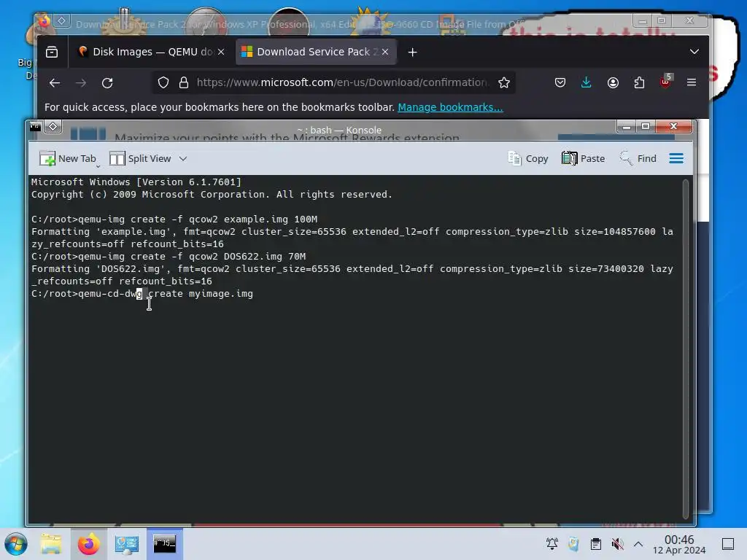Open a new Firefox tab with plus
Viewport: 747px width, 560px height.
(x=413, y=52)
